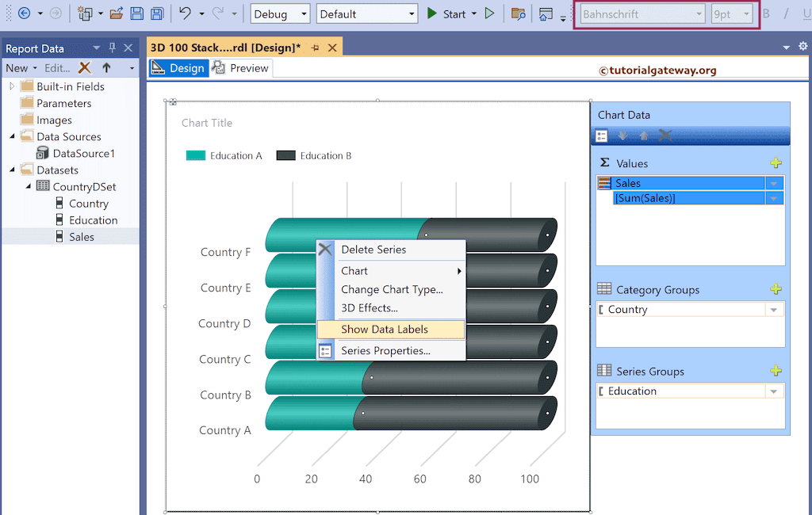Move the Sales value down with the arrow icon
Viewport: 812px width, 515px height.
tap(622, 135)
